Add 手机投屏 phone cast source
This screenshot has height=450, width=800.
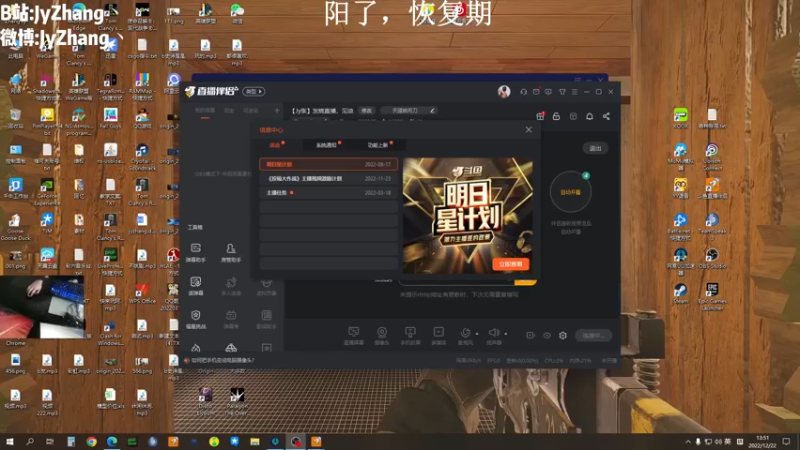[x=410, y=336]
